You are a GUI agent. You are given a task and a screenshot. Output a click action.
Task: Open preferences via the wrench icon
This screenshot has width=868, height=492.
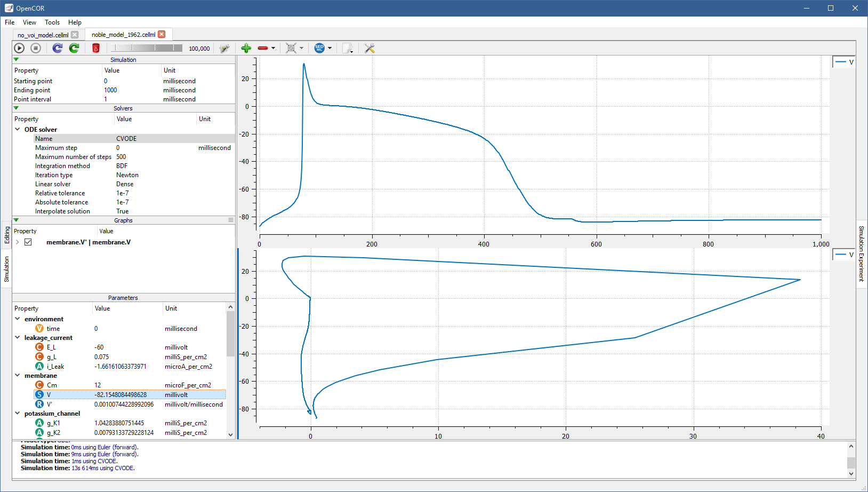tap(369, 48)
